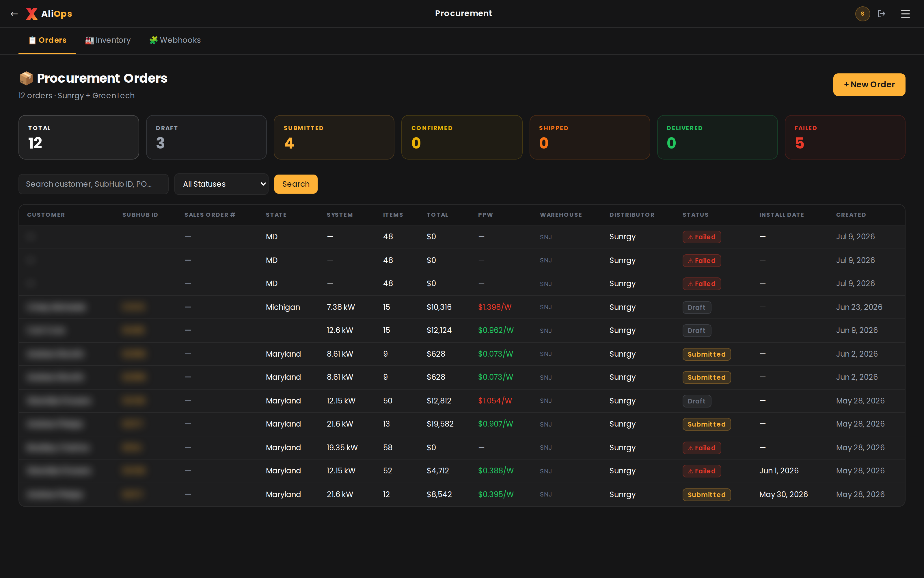Sort by the Install Date column header
The height and width of the screenshot is (578, 924).
[x=782, y=215]
